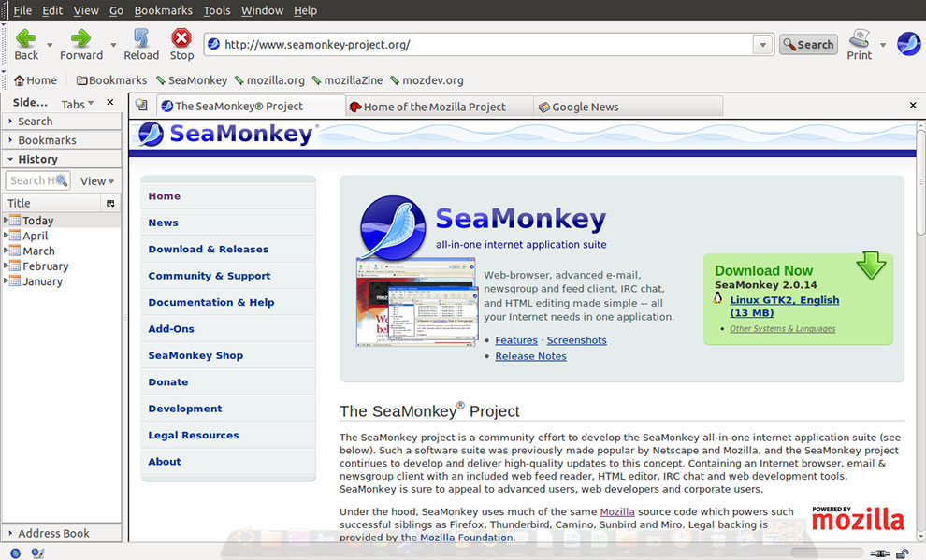The image size is (926, 560).
Task: Click the address bar URL field
Action: click(488, 45)
